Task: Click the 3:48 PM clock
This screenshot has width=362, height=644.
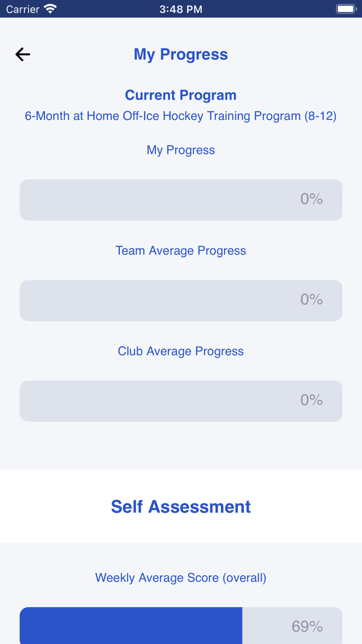Action: (180, 9)
